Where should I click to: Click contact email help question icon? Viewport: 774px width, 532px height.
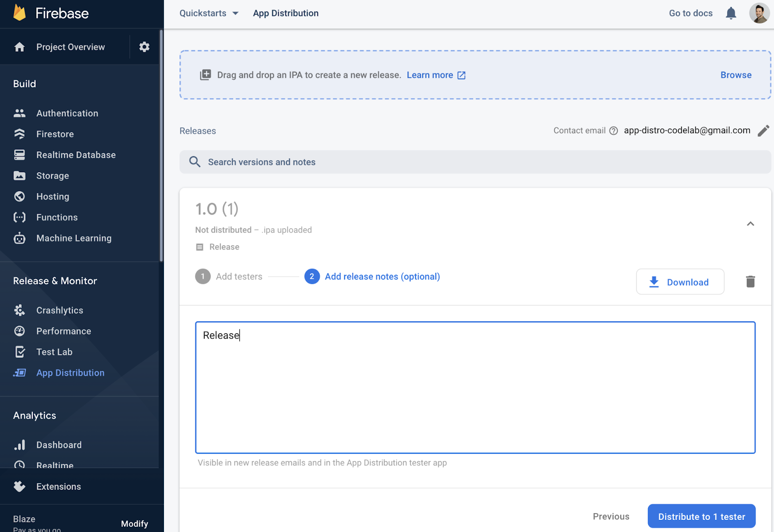point(613,131)
